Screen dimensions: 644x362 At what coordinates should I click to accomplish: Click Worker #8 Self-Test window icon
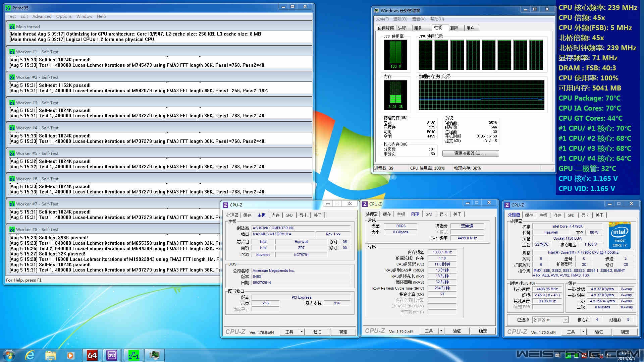(12, 229)
